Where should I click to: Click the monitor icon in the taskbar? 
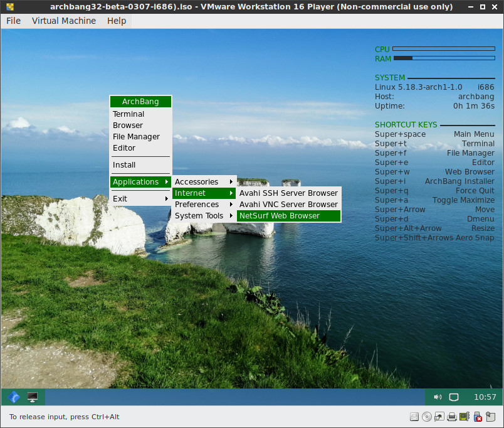tap(33, 397)
